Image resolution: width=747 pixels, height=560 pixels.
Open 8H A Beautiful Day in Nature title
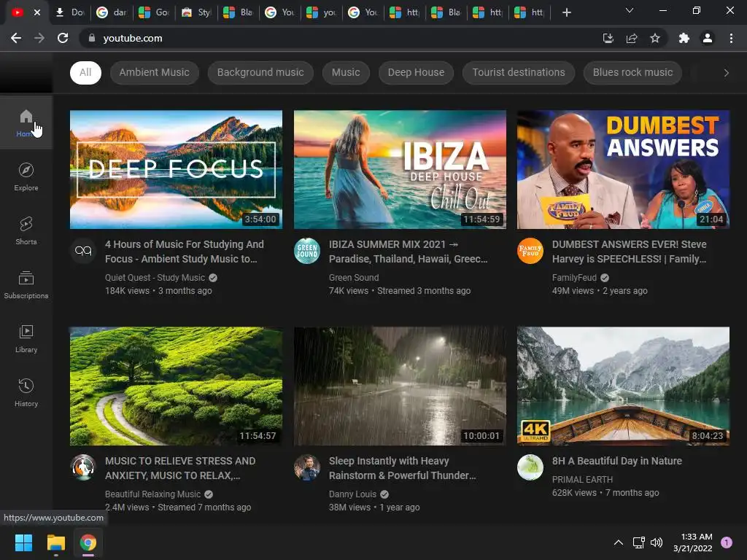point(617,461)
